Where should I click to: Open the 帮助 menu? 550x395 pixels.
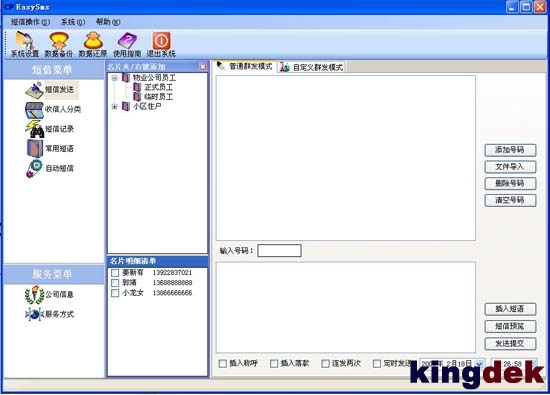pyautogui.click(x=108, y=22)
